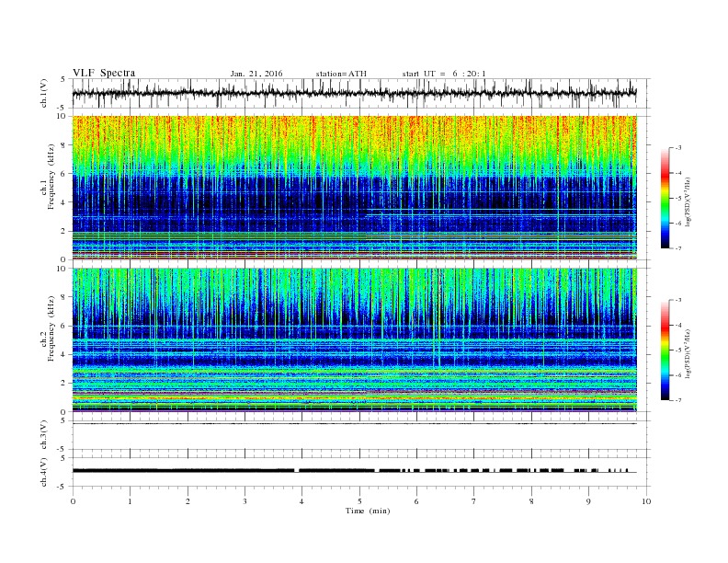Click time axis tick label "2"
Image resolution: width=728 pixels, height=563 pixels.
coord(188,501)
